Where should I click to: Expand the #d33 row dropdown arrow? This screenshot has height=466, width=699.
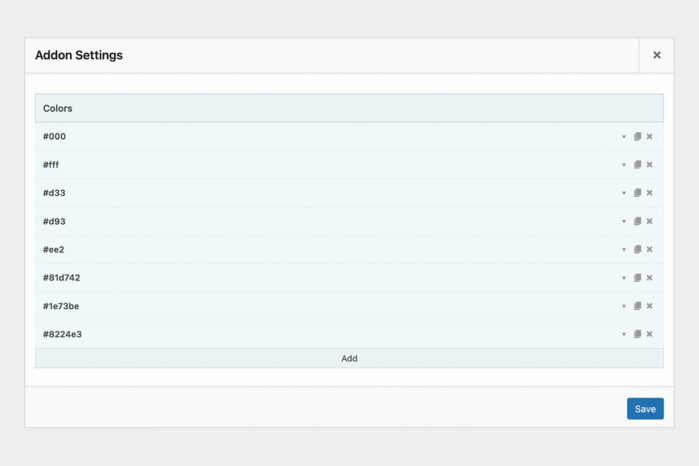click(624, 193)
